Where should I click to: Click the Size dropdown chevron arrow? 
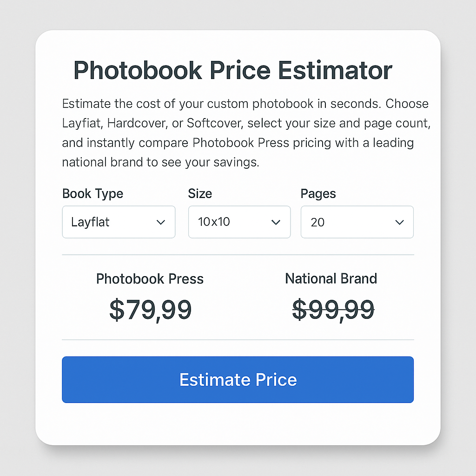click(275, 222)
